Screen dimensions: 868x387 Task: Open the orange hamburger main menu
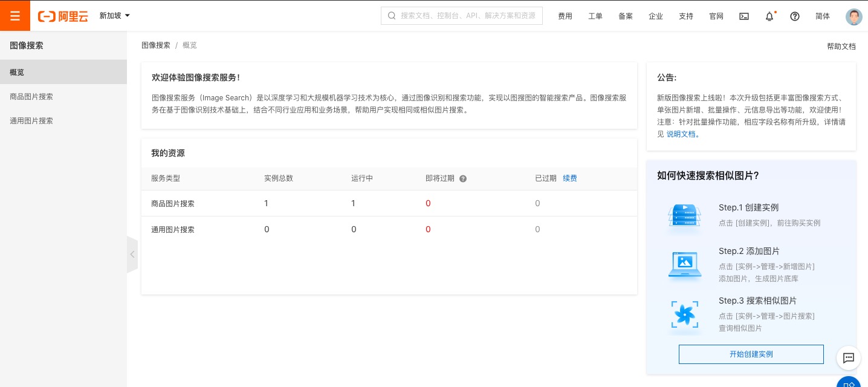tap(15, 16)
